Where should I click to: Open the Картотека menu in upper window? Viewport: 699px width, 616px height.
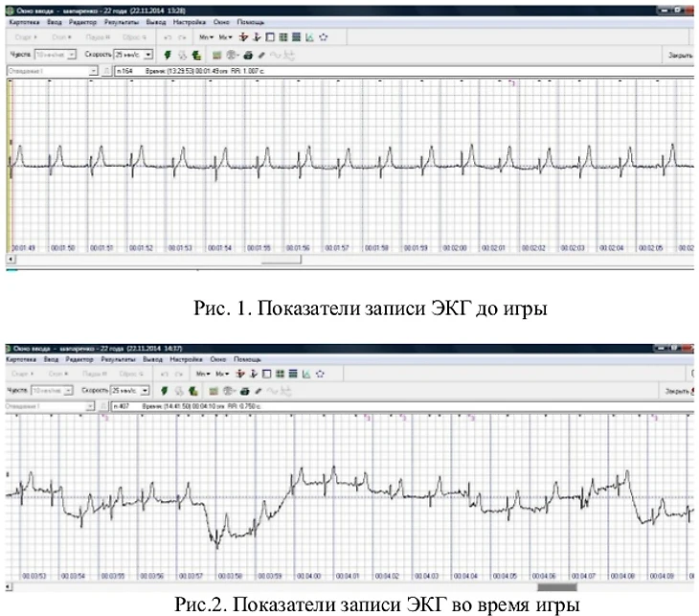[x=21, y=21]
